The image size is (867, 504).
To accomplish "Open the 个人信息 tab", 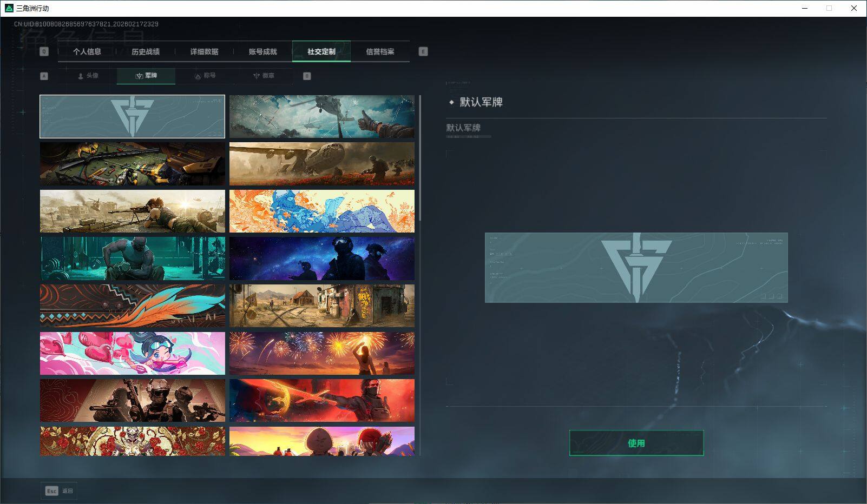I will tap(87, 52).
